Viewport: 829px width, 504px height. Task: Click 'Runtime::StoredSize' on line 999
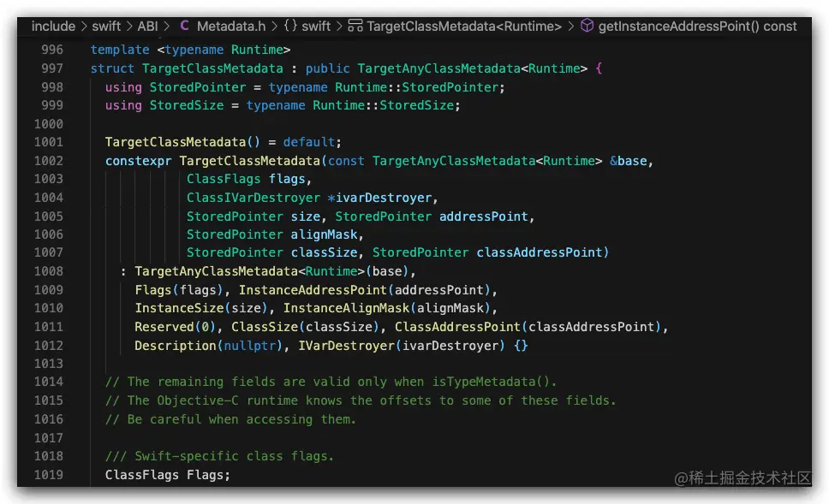384,105
